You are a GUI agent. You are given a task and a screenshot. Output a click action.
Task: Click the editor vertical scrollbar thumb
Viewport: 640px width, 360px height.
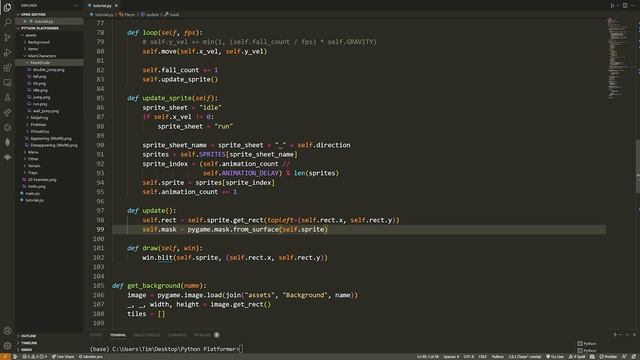638,166
